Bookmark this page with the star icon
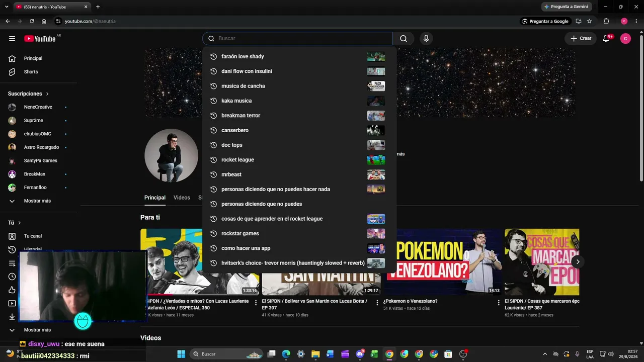644x362 pixels. (x=589, y=21)
